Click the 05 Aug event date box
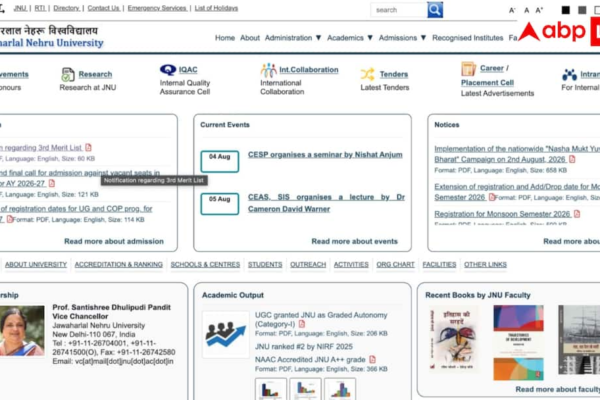600x400 pixels. (220, 204)
